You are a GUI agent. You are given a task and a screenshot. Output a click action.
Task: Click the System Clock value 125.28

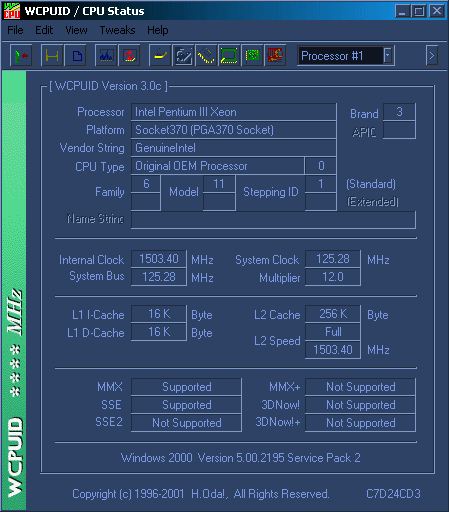333,259
